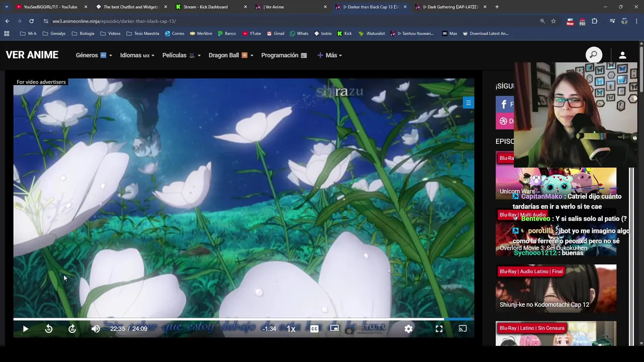Open the Correo bookmark

click(175, 34)
